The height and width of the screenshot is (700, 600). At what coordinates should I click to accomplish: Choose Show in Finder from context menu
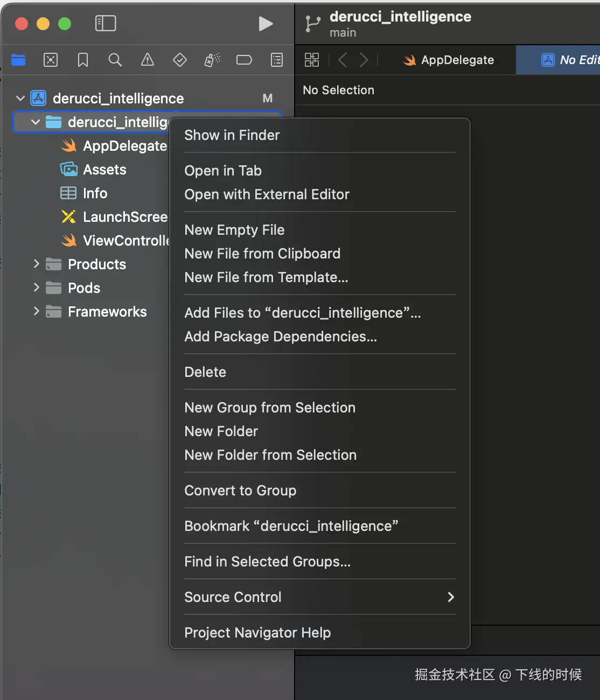tap(232, 135)
